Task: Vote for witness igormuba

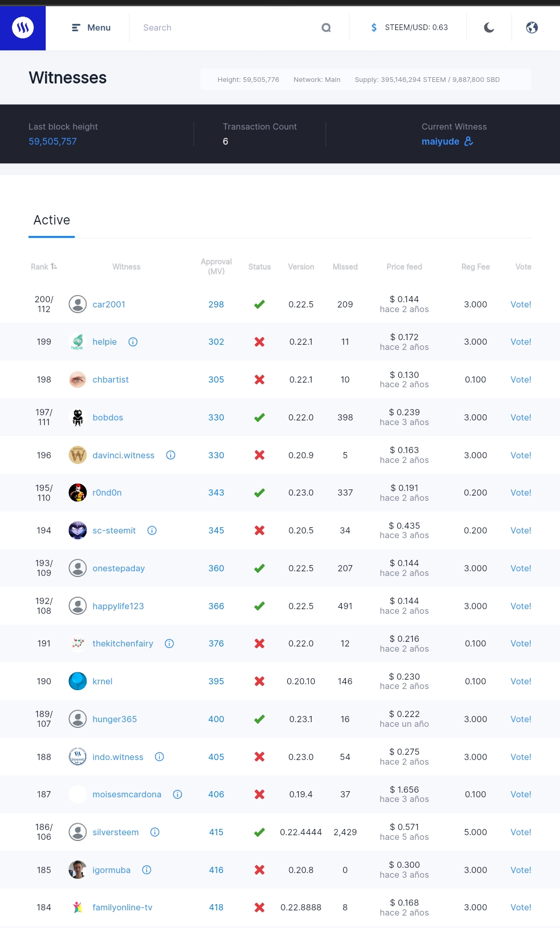Action: (x=521, y=870)
